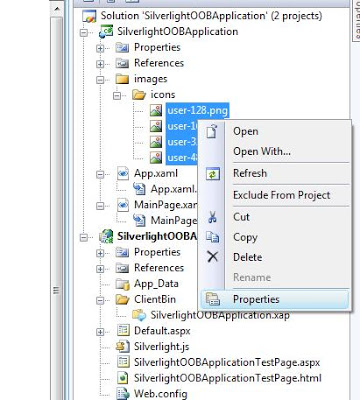Click the Default.aspx page icon
Viewport: 360px width, 400px height.
123,331
